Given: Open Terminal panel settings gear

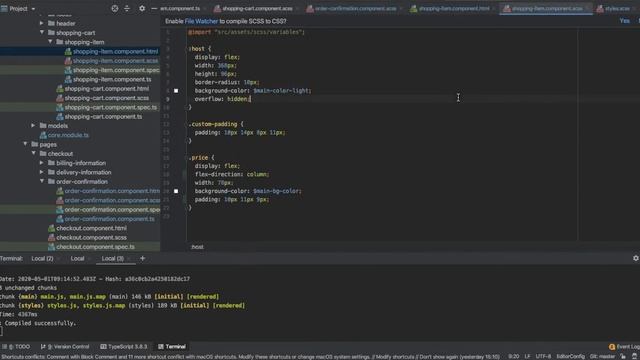Looking at the screenshot, I should click(636, 258).
